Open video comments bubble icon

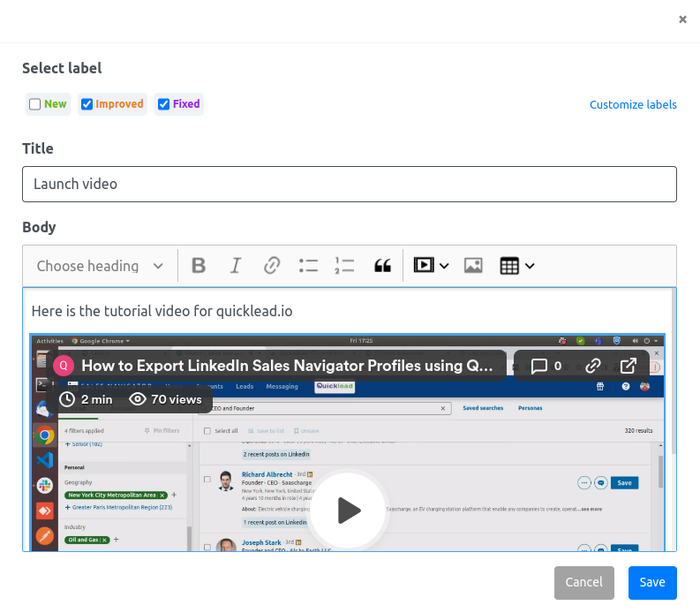point(538,367)
